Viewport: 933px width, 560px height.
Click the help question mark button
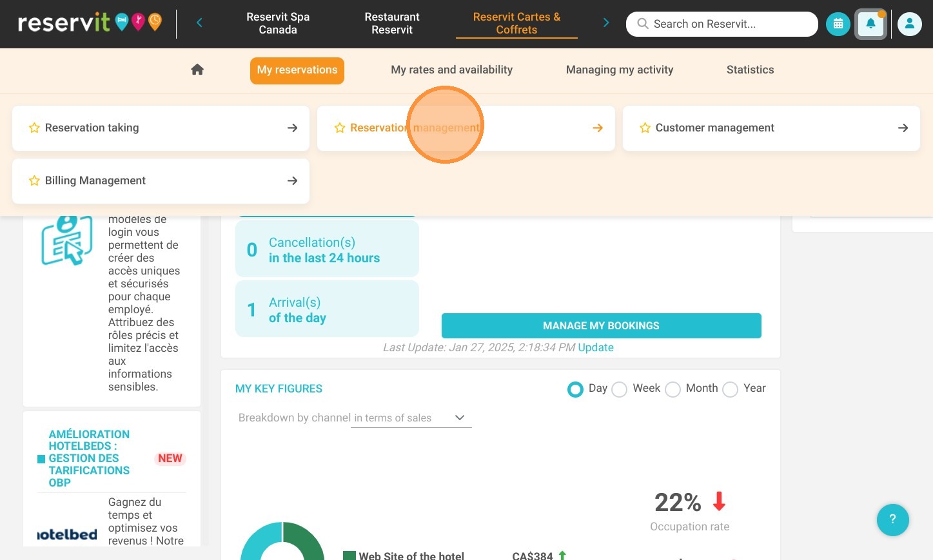[892, 519]
